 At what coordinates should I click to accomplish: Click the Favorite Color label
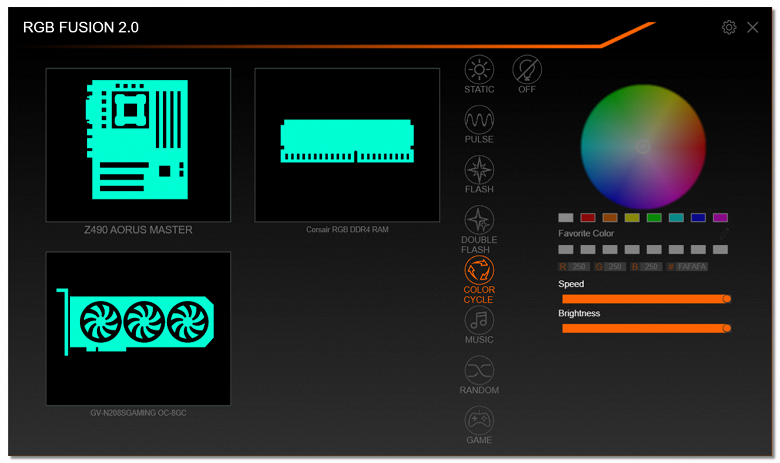pyautogui.click(x=586, y=233)
